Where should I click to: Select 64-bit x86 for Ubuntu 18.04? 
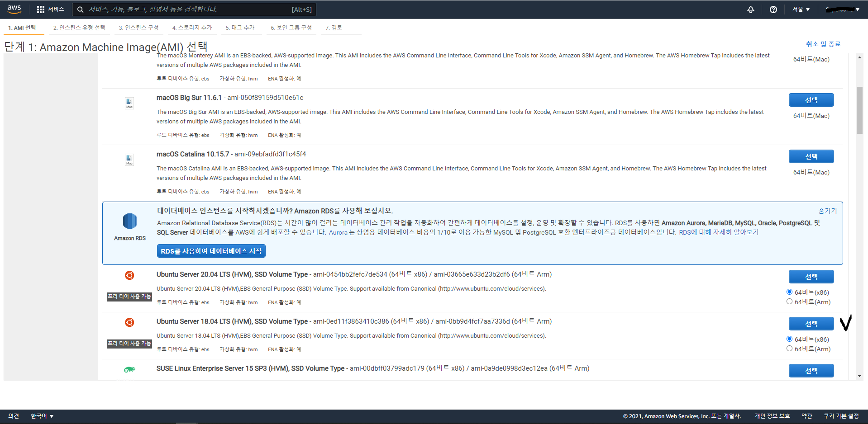click(x=789, y=339)
